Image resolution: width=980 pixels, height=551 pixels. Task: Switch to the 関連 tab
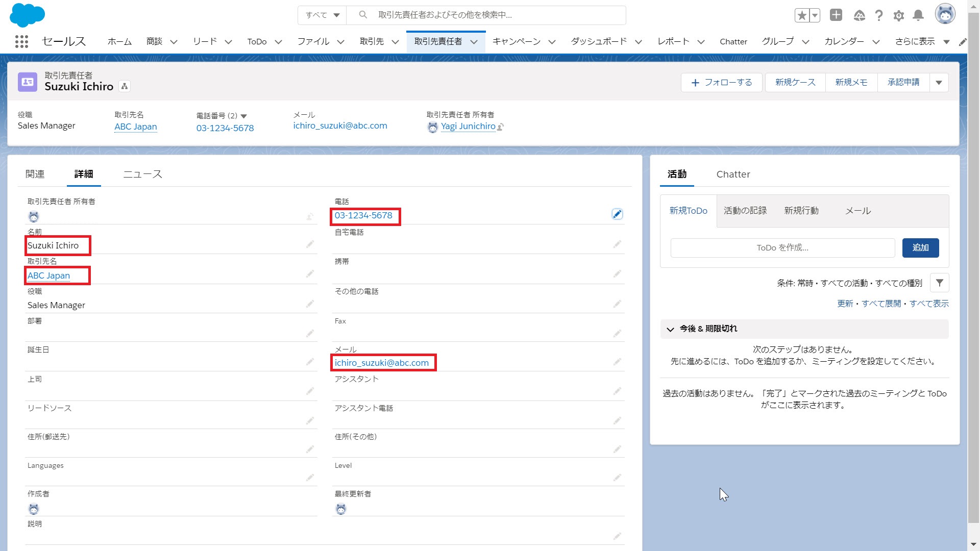click(35, 174)
